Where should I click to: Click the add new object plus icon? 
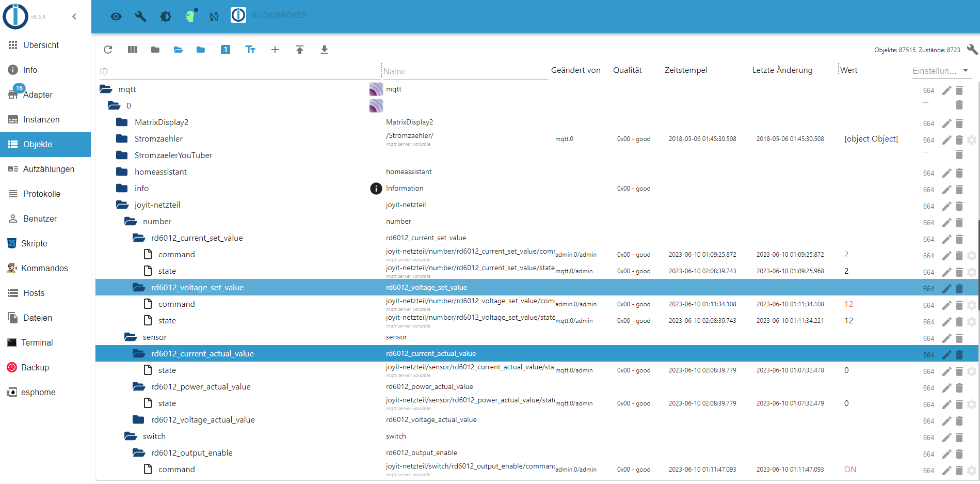click(275, 50)
